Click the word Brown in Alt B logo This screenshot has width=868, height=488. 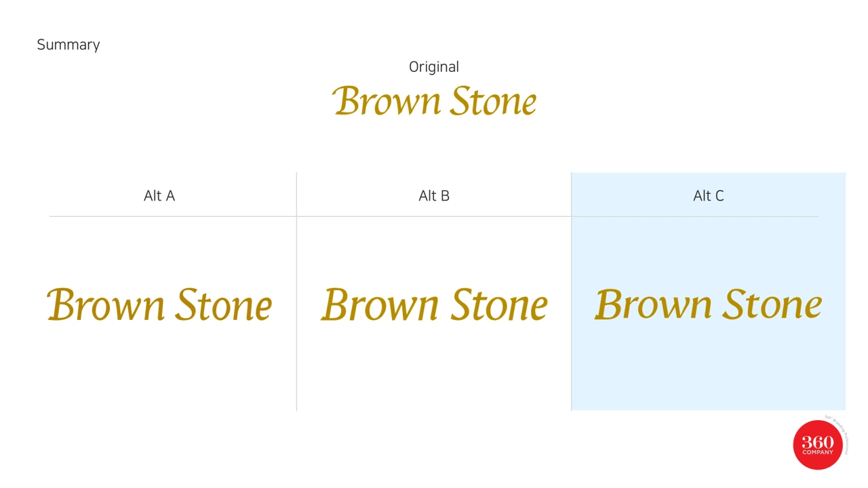[x=380, y=305]
